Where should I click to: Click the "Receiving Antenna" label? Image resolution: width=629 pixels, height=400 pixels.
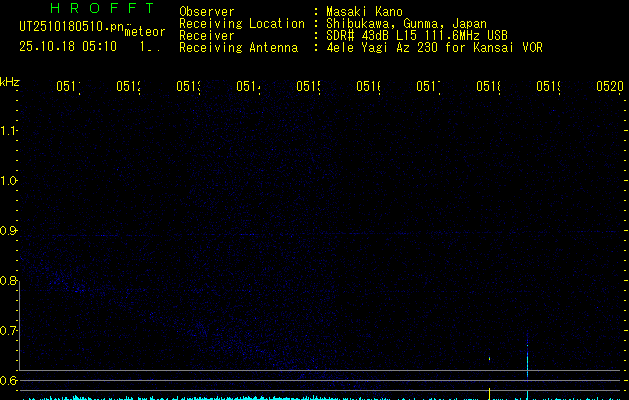239,48
